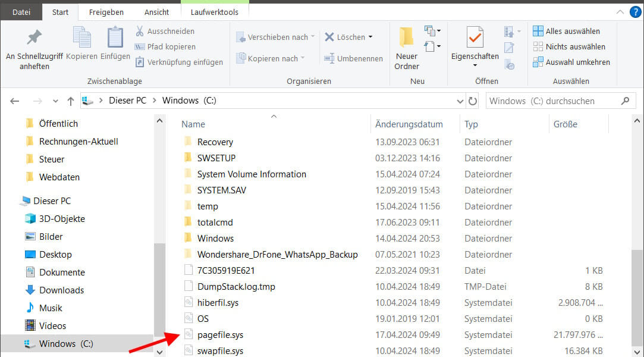Click the file list scrollbar down arrow
644x357 pixels.
637,352
